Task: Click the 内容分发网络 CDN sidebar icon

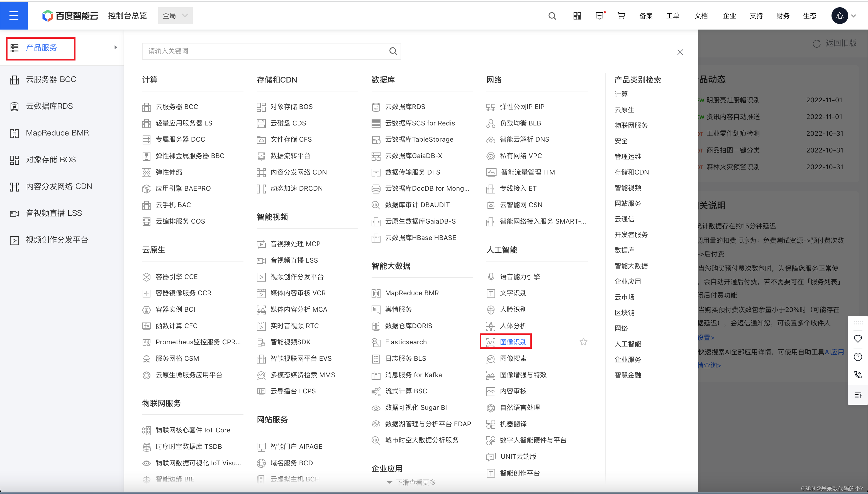Action: pos(14,187)
